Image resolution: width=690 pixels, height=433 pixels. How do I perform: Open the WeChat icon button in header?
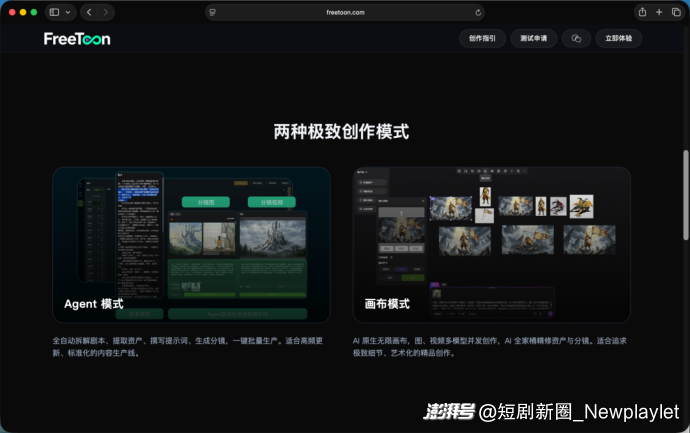point(575,39)
